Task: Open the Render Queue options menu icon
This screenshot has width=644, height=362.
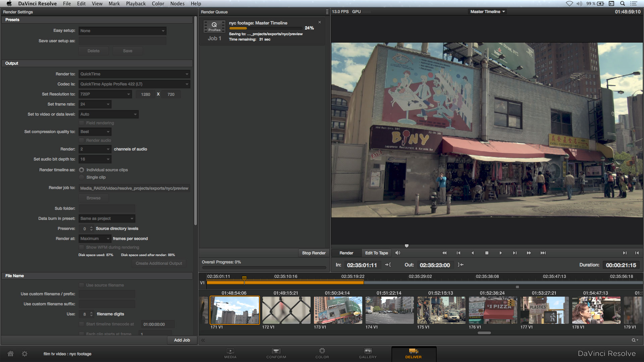Action: point(327,12)
